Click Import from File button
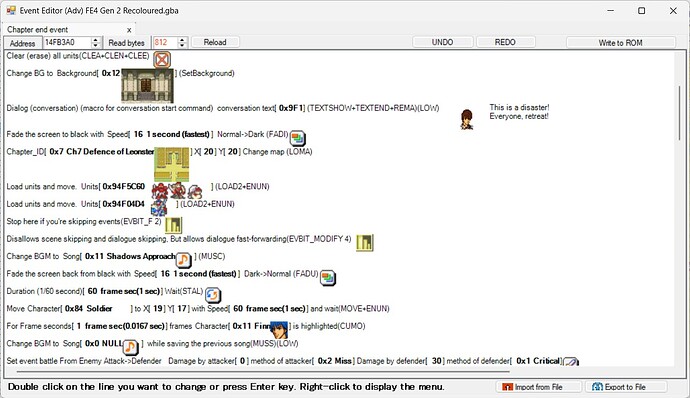Image resolution: width=690 pixels, height=398 pixels. click(539, 387)
